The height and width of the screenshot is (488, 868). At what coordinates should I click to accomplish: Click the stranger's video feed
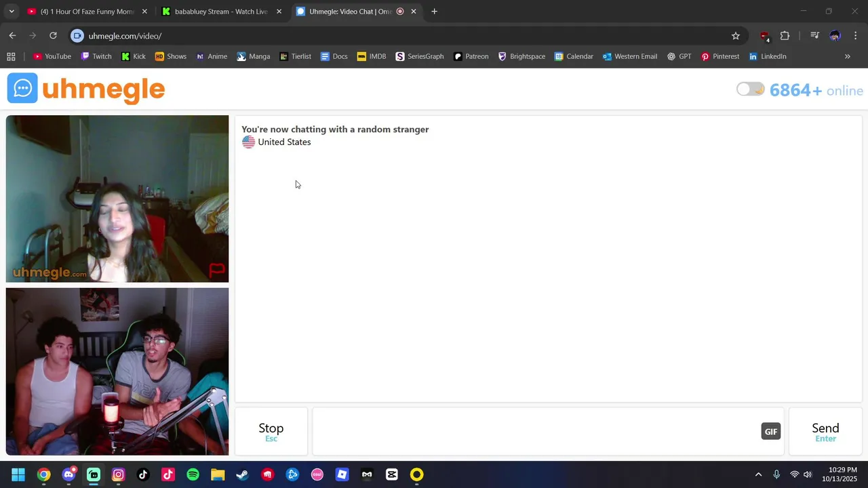(117, 199)
